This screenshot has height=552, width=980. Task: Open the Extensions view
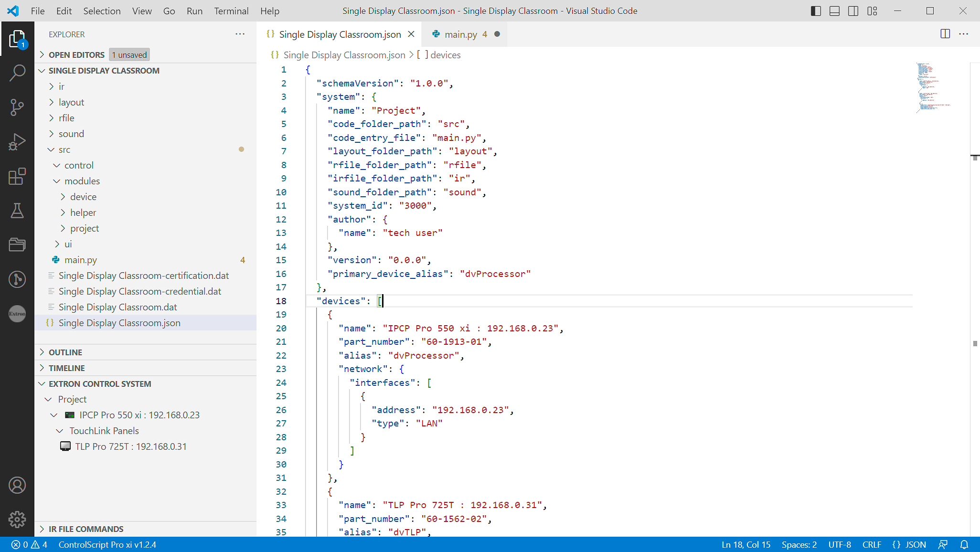point(17,176)
